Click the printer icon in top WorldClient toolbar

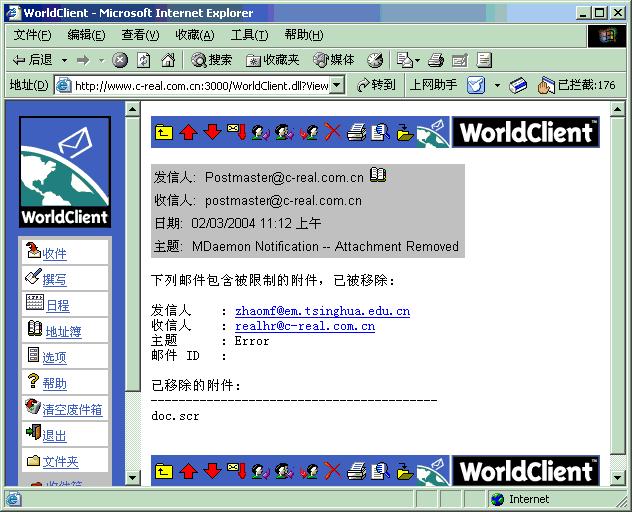pos(356,132)
